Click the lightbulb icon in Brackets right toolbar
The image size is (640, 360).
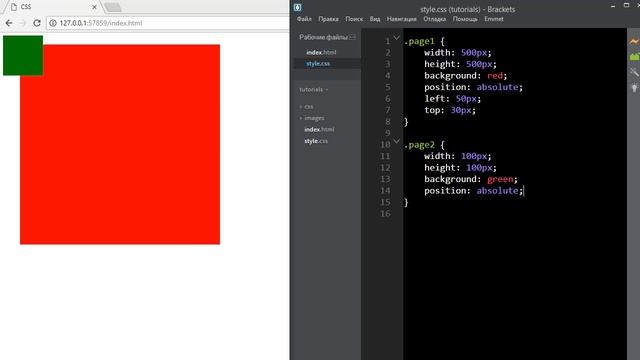(x=634, y=88)
